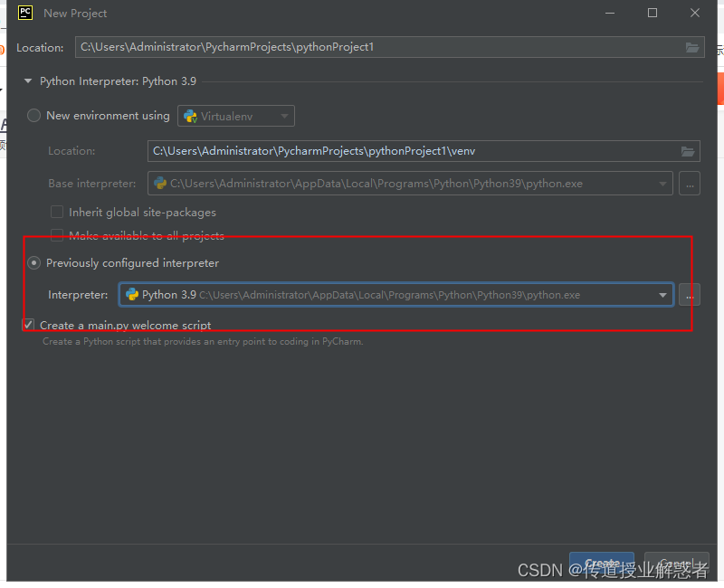Screen dimensions: 724x588
Task: Toggle Inherit global site-packages checkbox
Action: coord(57,212)
